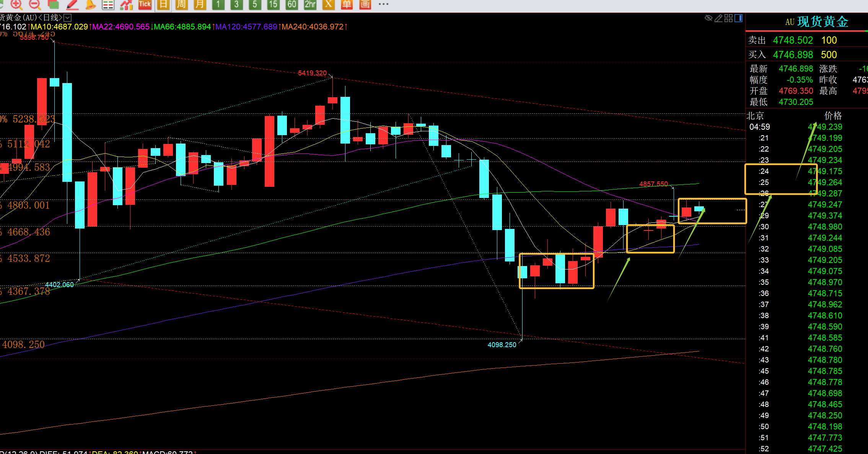This screenshot has height=454, width=868.
Task: Toggle the right side panel display
Action: coord(739,18)
